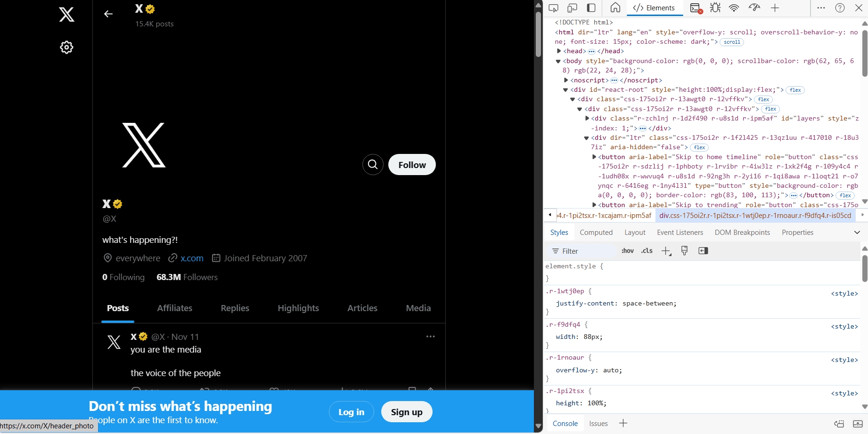Collapse the dir="ltr" div node
The image size is (868, 434).
[x=587, y=138]
